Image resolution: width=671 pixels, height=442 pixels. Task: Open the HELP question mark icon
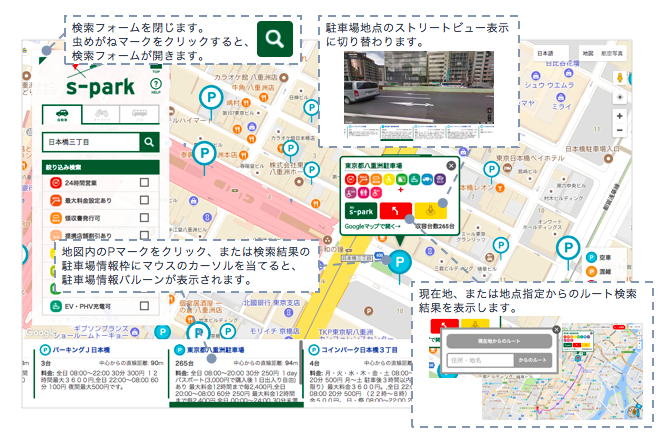point(156,85)
